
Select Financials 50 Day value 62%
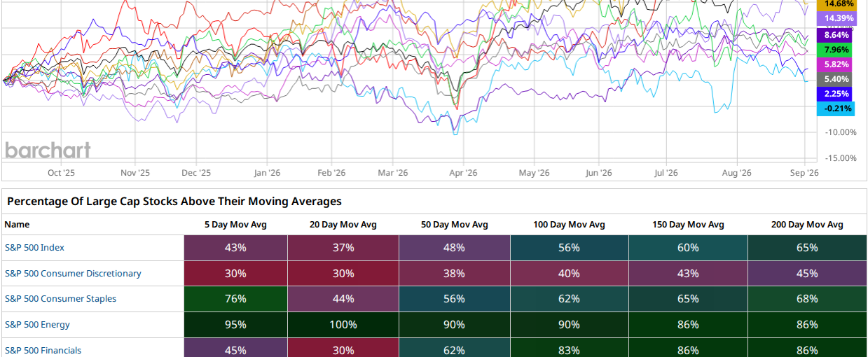(x=454, y=348)
